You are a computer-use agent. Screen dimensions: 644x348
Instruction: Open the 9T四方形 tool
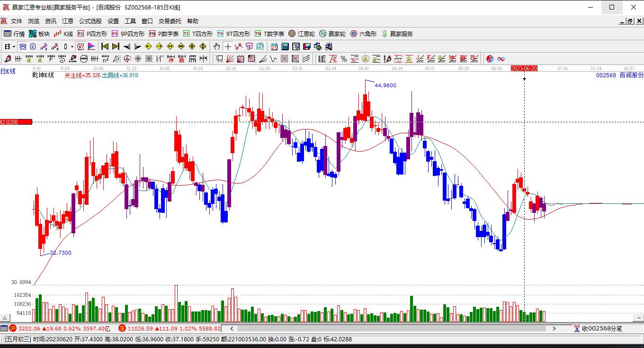pos(233,34)
